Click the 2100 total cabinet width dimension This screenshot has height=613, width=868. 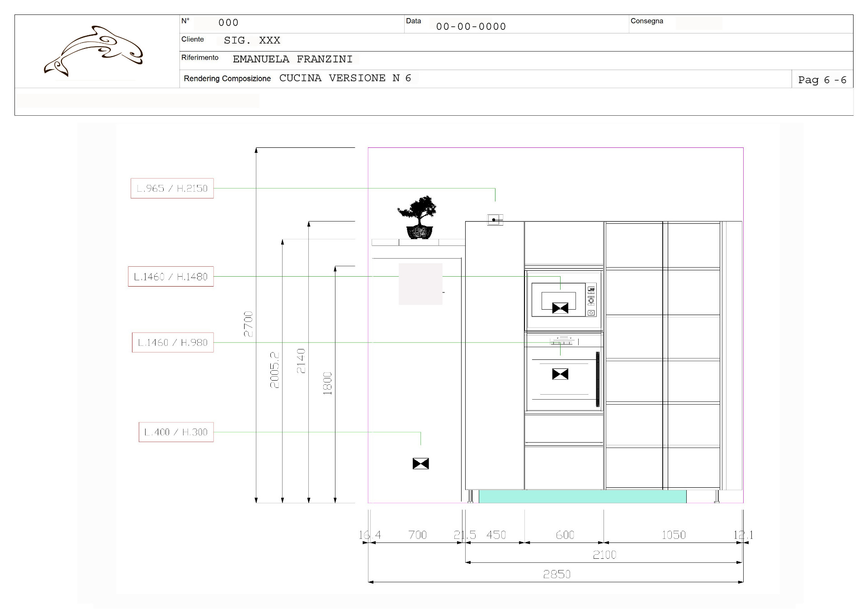pos(604,555)
